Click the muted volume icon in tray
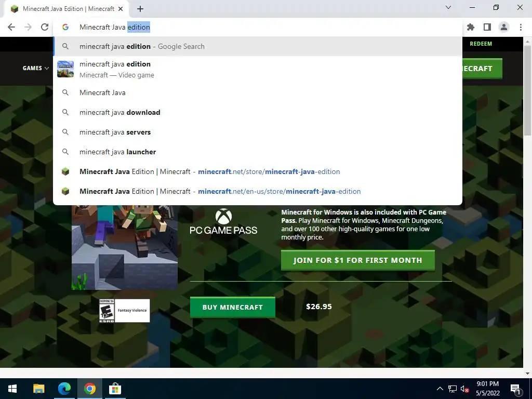 [x=464, y=389]
